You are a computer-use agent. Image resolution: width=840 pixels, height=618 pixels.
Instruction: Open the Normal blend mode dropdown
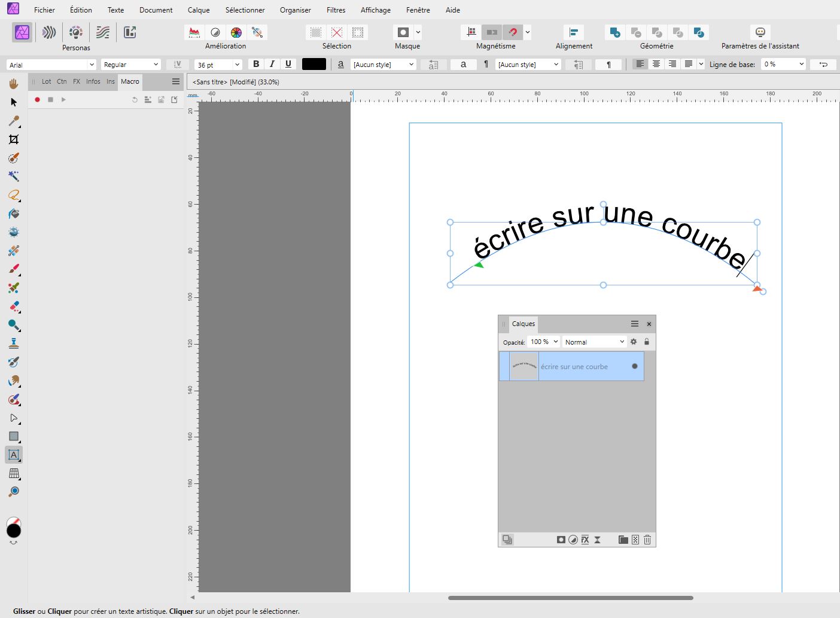(594, 342)
